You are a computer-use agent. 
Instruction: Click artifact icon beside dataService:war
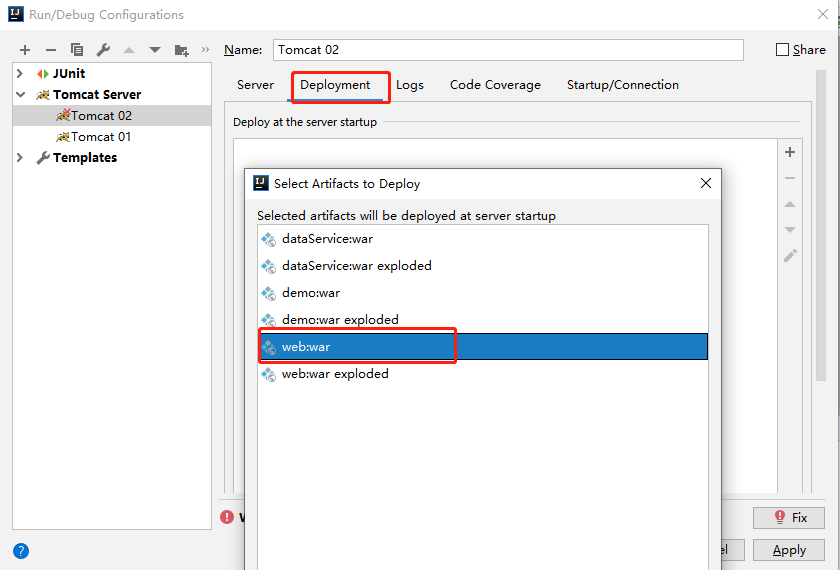click(268, 239)
